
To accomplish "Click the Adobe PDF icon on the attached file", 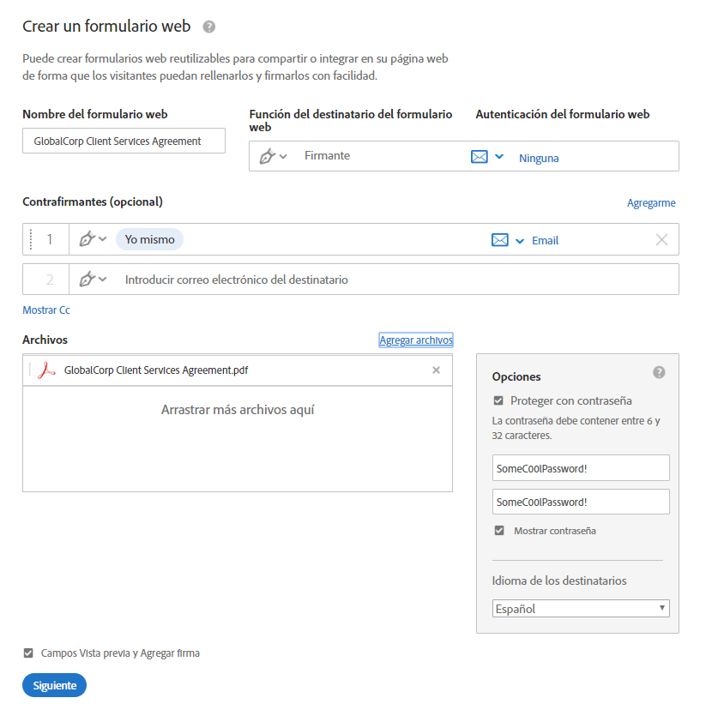I will pos(47,370).
